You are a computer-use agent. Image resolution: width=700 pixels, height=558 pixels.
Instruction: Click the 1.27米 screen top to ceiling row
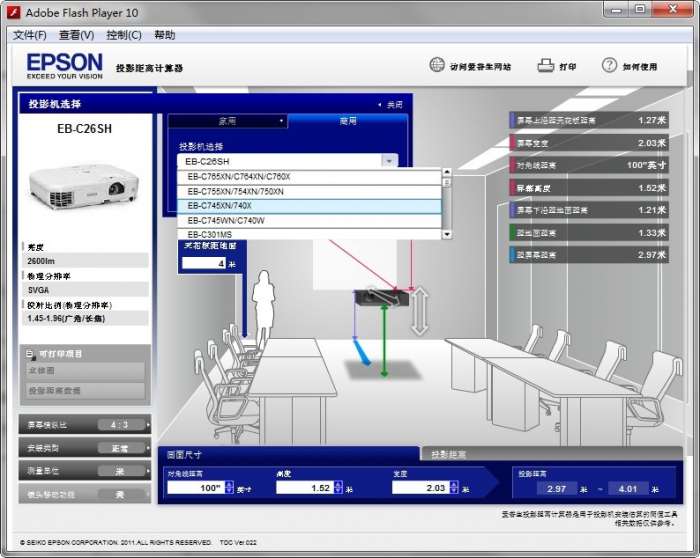click(x=589, y=120)
